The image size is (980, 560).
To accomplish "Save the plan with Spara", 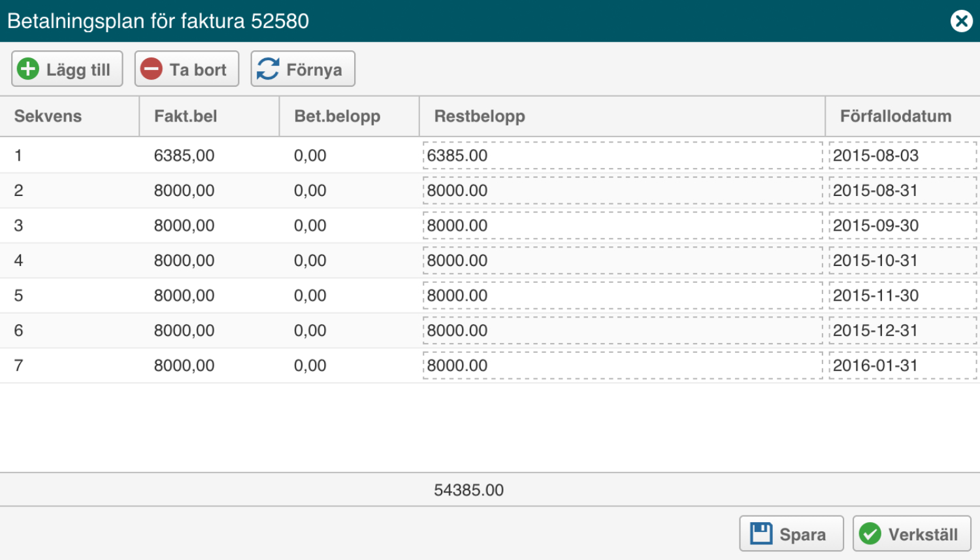I will coord(791,534).
